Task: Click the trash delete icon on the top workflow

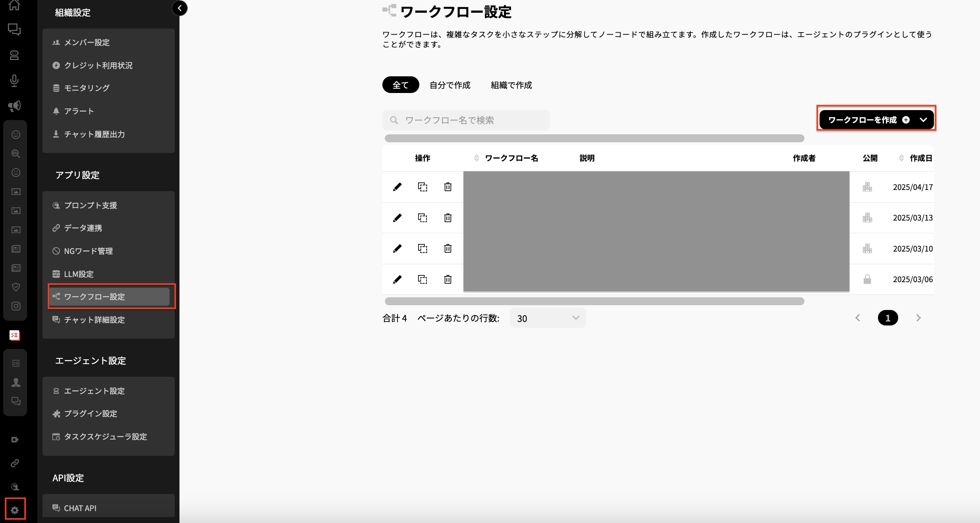Action: 448,187
